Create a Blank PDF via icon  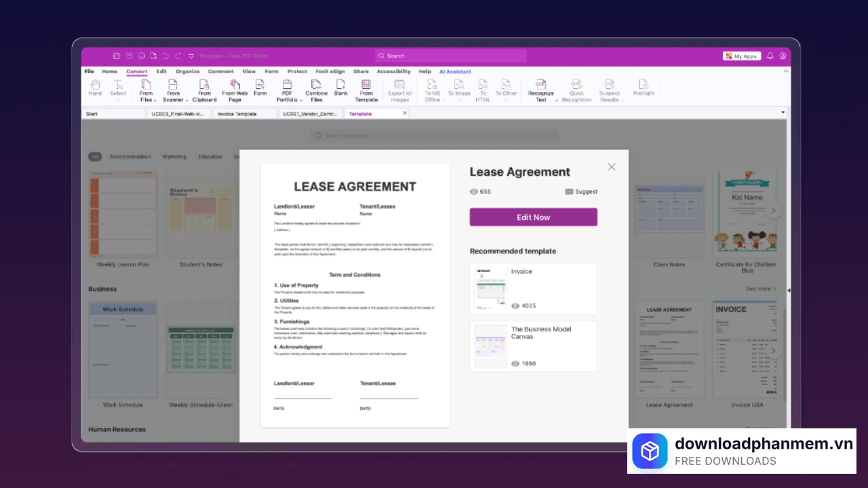[x=340, y=85]
